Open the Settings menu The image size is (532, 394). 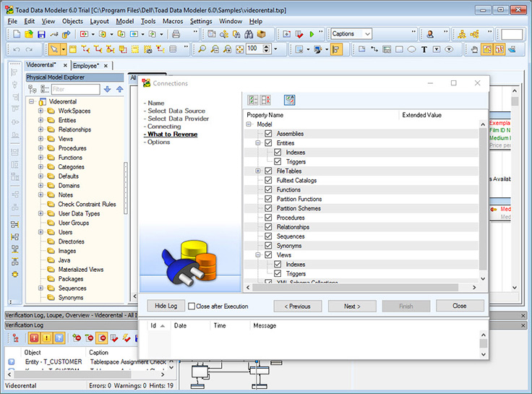[x=201, y=21]
